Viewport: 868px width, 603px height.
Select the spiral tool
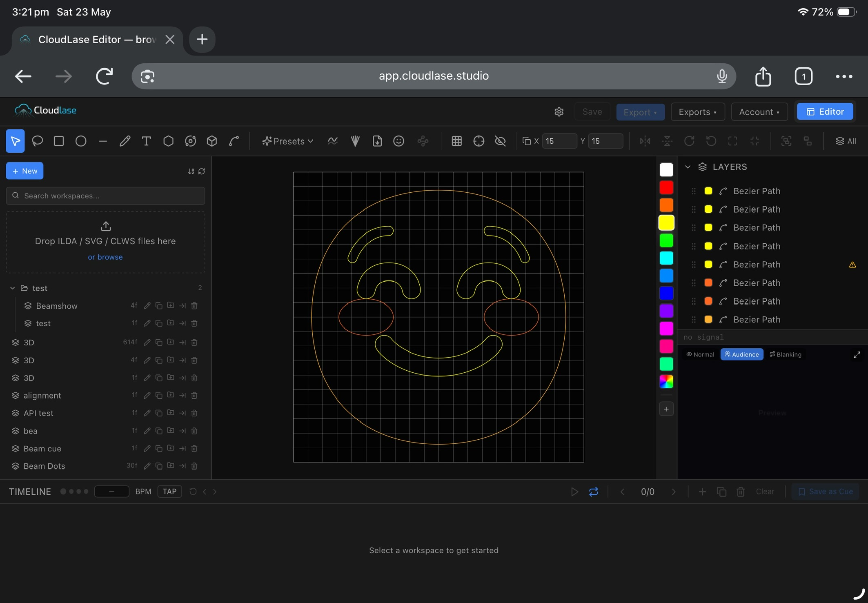190,141
